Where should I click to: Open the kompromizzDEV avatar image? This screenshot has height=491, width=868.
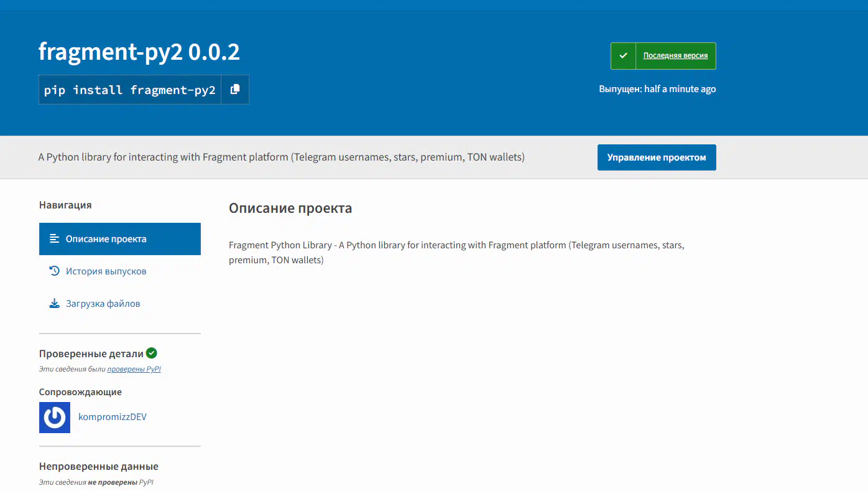coord(55,417)
